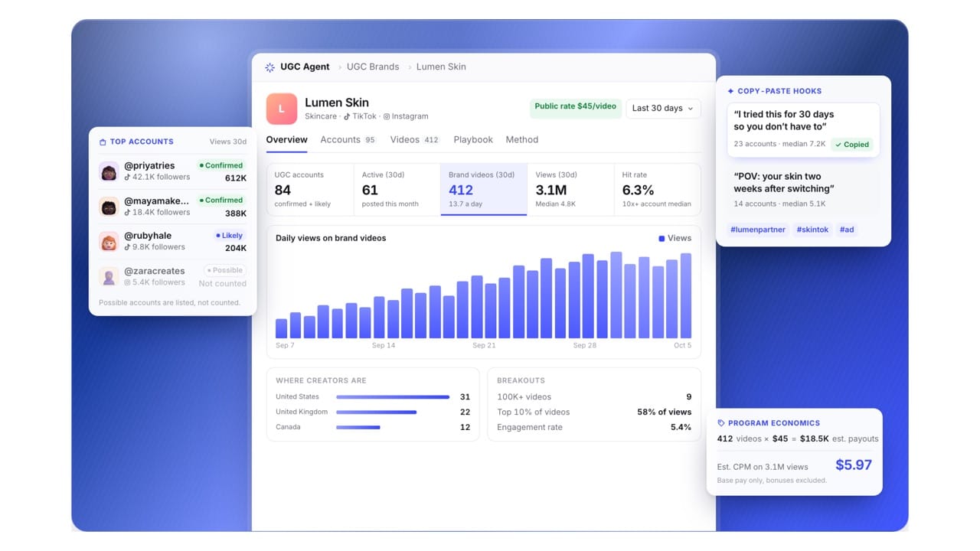
Task: Click the TikTok icon under Lumen Skin
Action: (x=347, y=116)
